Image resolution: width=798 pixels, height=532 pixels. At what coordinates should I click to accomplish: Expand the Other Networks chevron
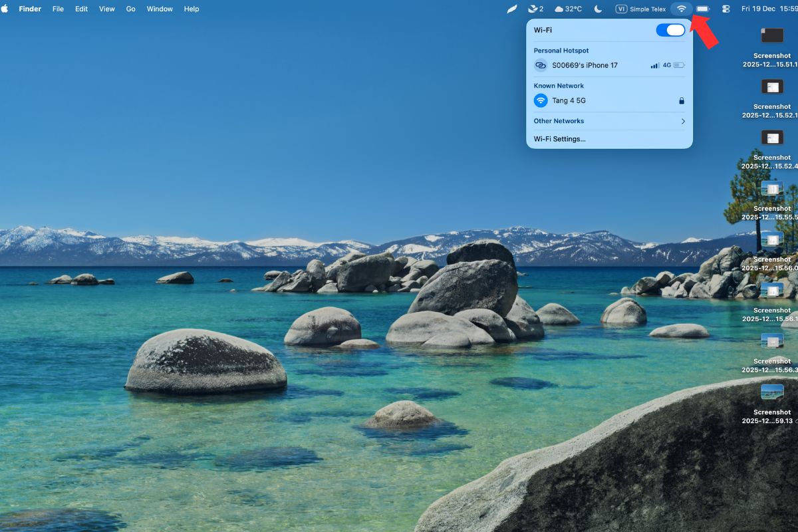(683, 121)
